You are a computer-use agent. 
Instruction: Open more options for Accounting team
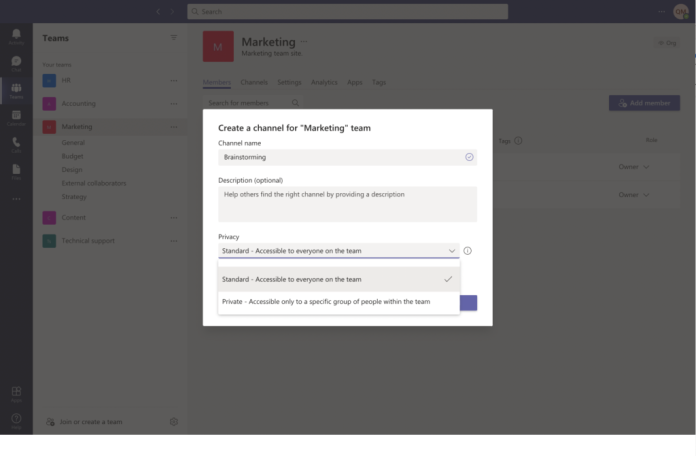click(174, 103)
